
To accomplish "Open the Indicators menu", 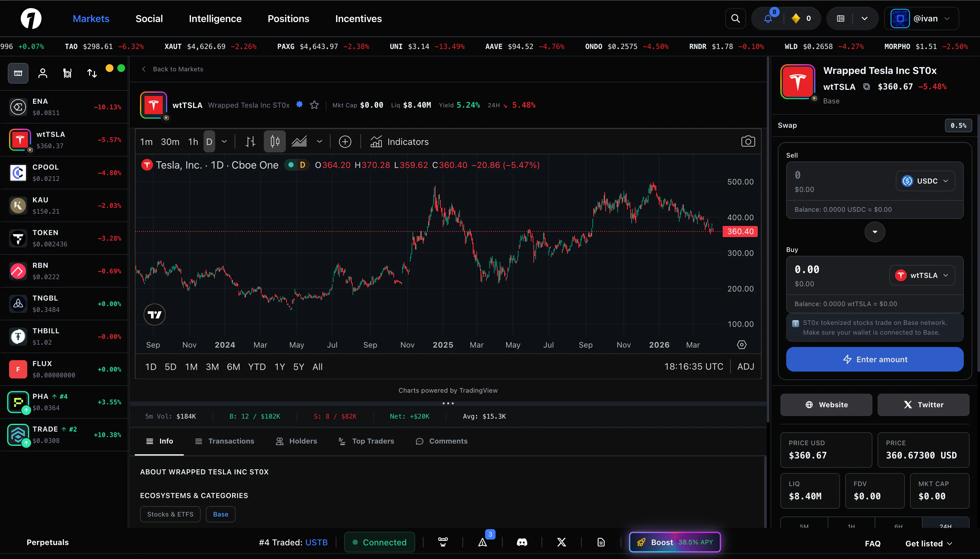I will [399, 142].
